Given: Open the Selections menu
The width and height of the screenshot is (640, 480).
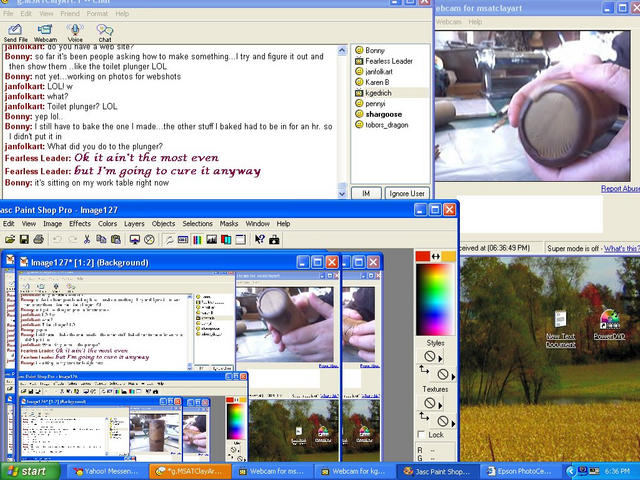Looking at the screenshot, I should coord(198,224).
